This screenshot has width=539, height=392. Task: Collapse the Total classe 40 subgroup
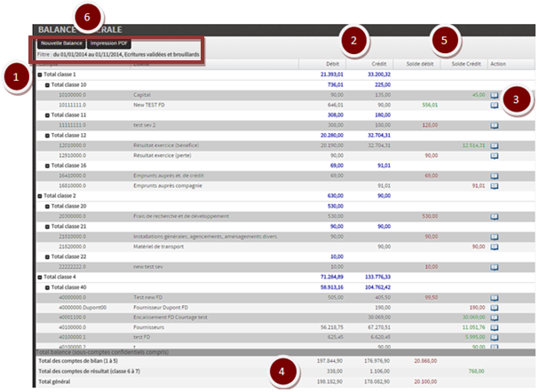coord(47,287)
